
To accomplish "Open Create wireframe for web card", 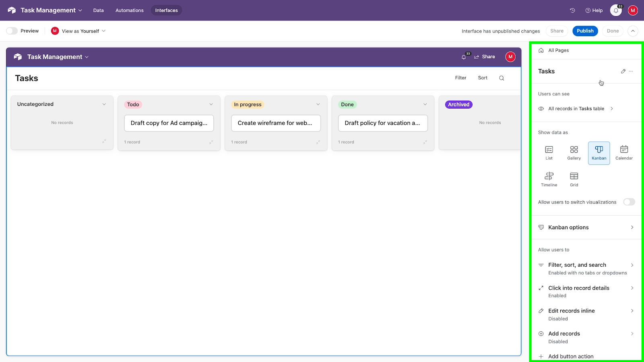I will [x=276, y=123].
